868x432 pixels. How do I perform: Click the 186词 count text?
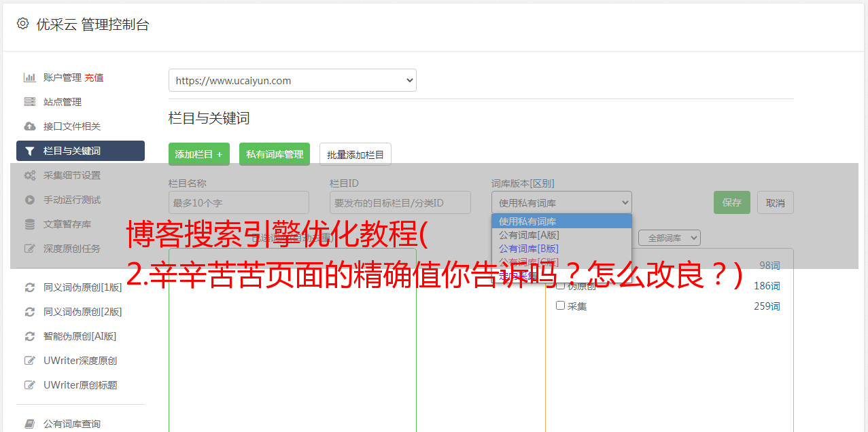coord(767,286)
